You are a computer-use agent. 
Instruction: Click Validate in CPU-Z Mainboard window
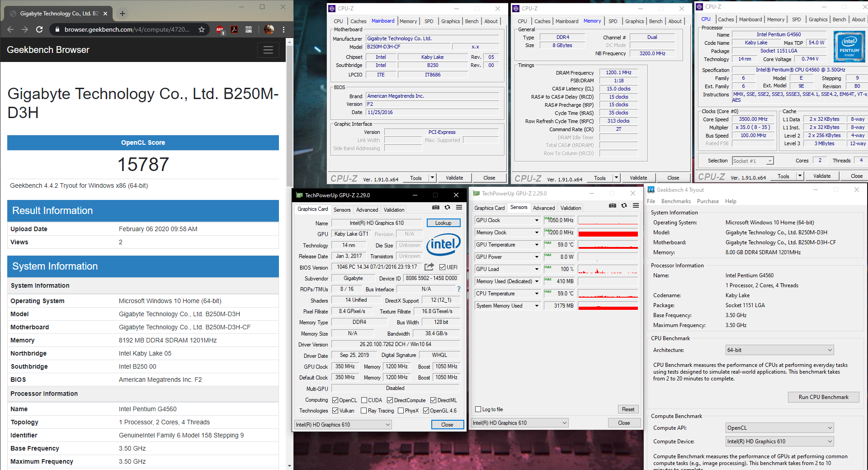click(454, 178)
